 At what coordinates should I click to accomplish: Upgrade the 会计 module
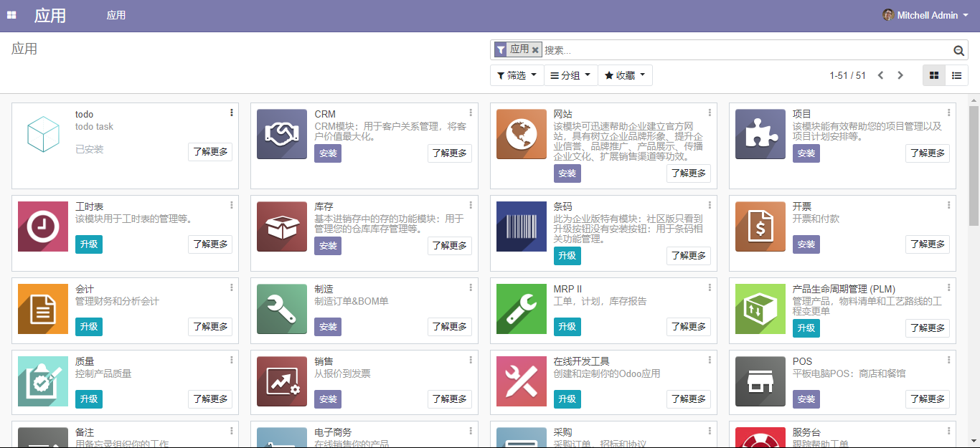(x=89, y=327)
